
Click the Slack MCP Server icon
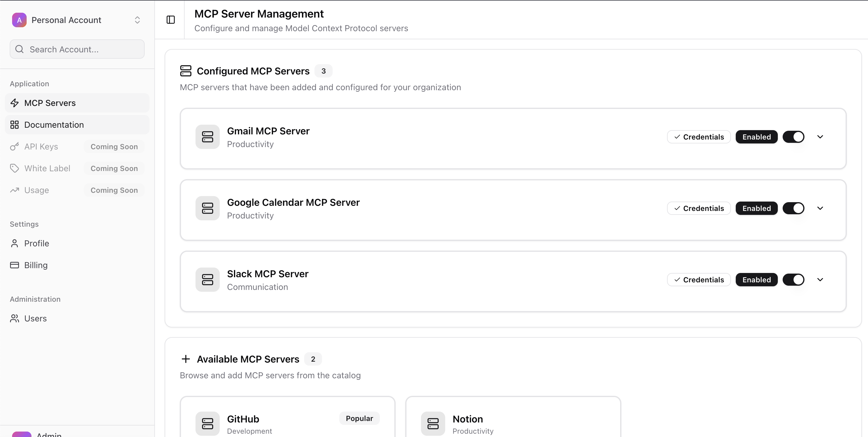point(207,280)
